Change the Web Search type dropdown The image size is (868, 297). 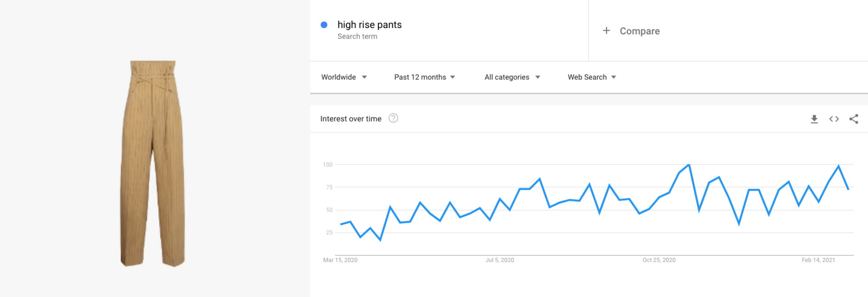point(592,77)
